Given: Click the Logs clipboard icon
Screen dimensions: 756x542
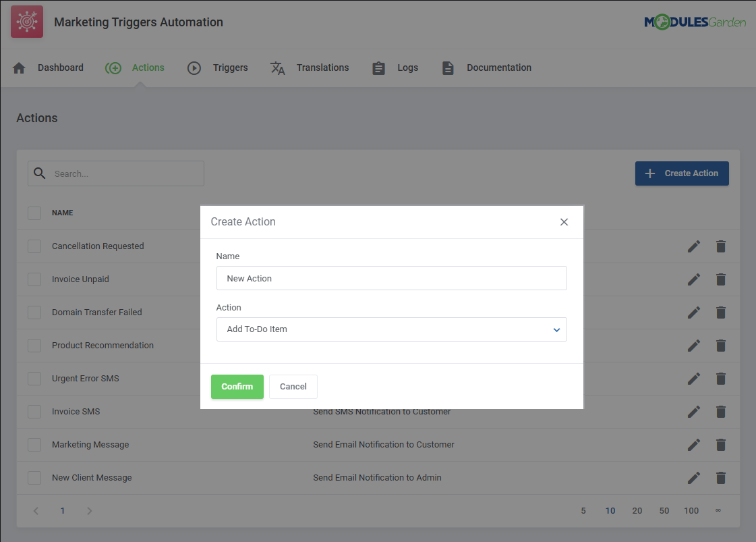Looking at the screenshot, I should click(x=378, y=68).
